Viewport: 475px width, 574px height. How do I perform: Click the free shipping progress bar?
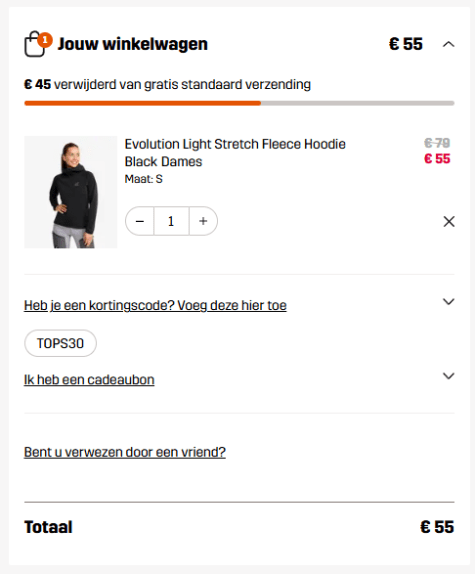239,103
